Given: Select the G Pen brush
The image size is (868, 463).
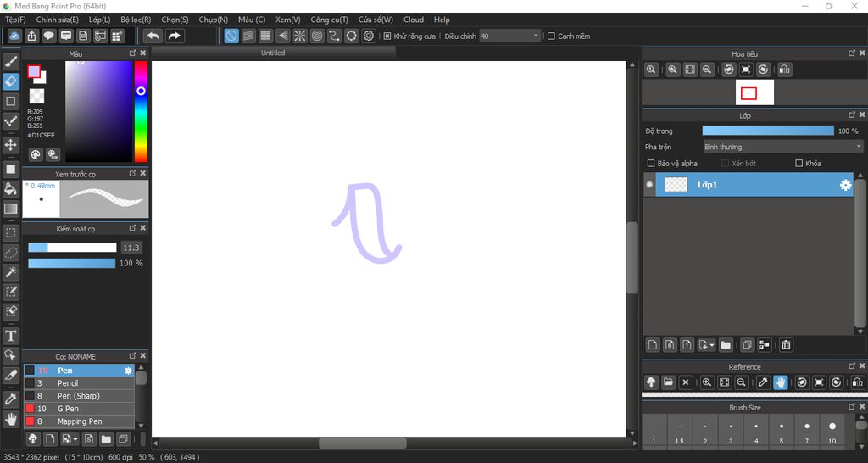Looking at the screenshot, I should pos(79,409).
